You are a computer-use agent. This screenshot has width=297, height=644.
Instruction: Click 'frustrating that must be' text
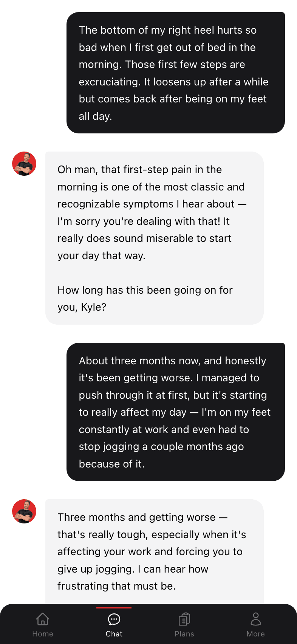click(116, 586)
